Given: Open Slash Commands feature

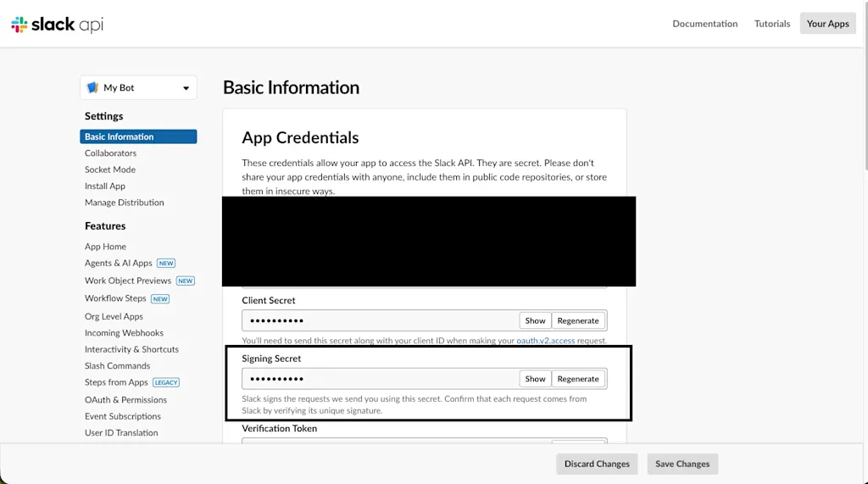Looking at the screenshot, I should (117, 366).
